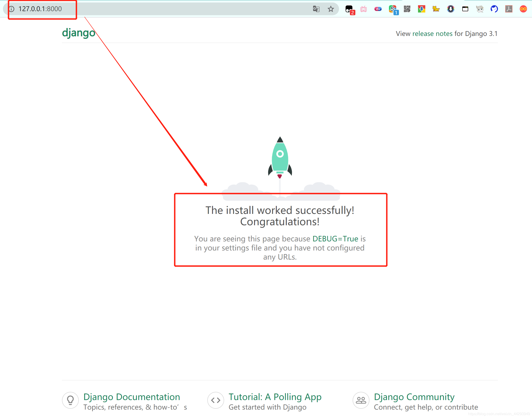532x418 pixels.
Task: Open the QR code generator extension
Action: click(407, 9)
